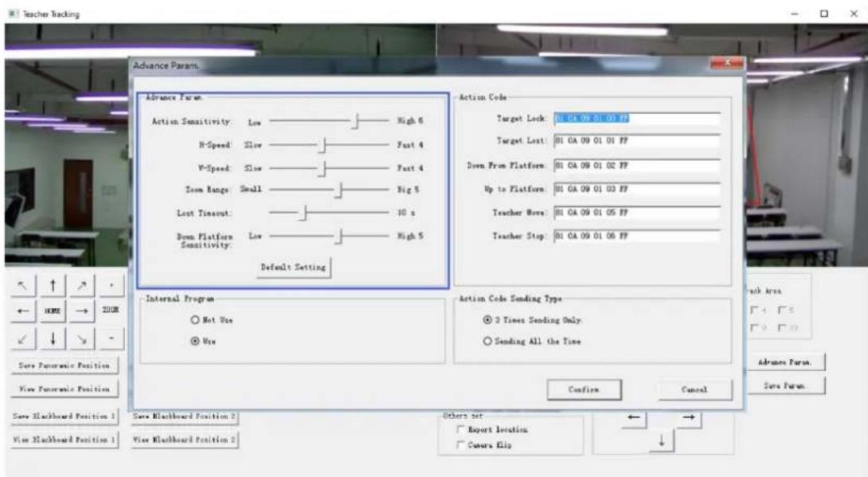Pan camera left using arrow beside HOME
The image size is (868, 477).
[x=23, y=311]
